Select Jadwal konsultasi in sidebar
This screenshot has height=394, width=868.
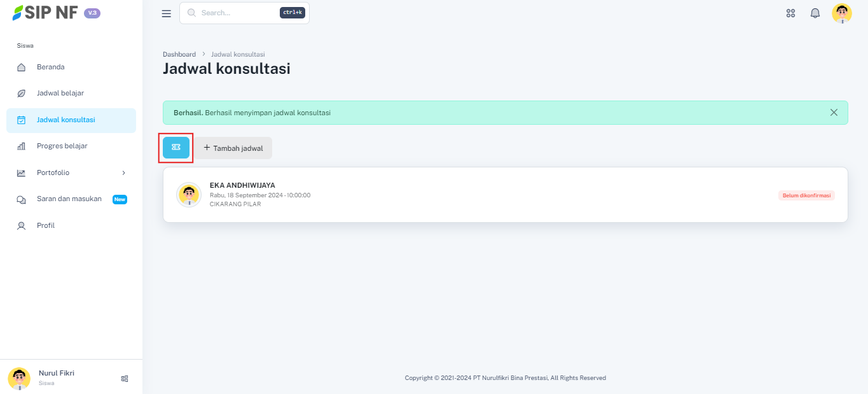[65, 120]
